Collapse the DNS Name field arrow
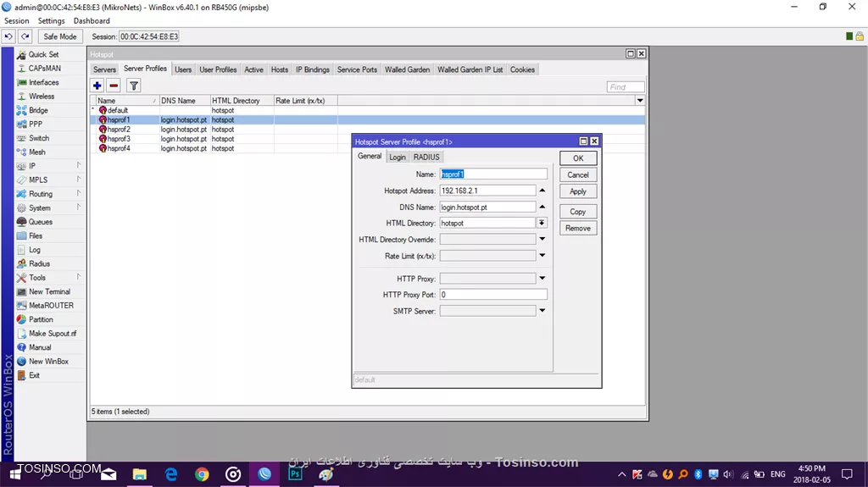 coord(542,207)
